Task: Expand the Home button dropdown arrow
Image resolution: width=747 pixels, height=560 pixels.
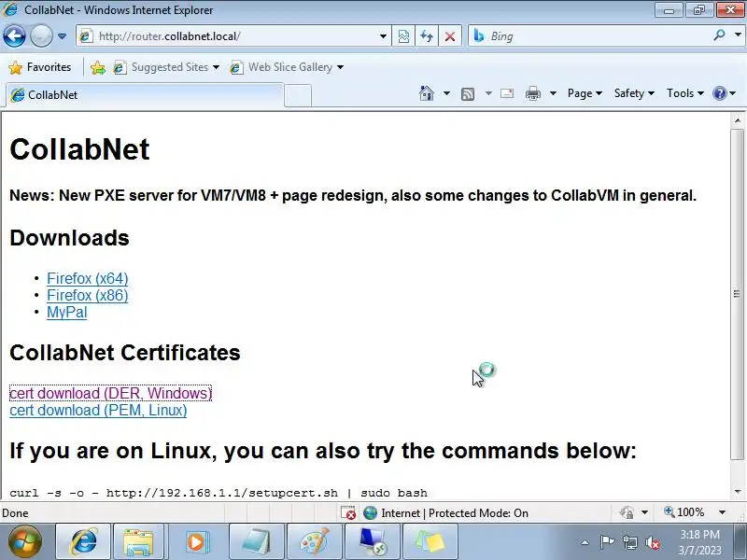Action: [446, 93]
